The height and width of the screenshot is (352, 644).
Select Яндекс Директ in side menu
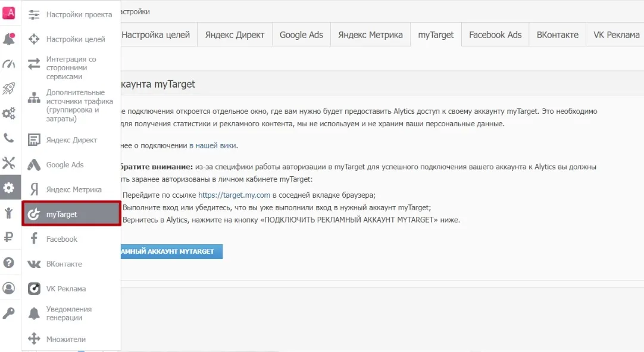(x=71, y=140)
